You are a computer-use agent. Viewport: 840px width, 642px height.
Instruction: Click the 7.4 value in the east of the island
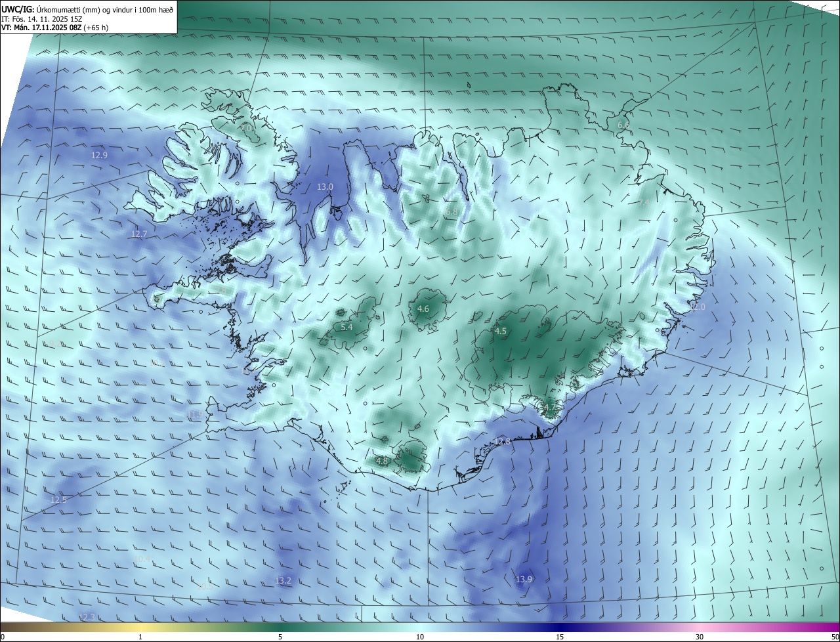tap(644, 203)
